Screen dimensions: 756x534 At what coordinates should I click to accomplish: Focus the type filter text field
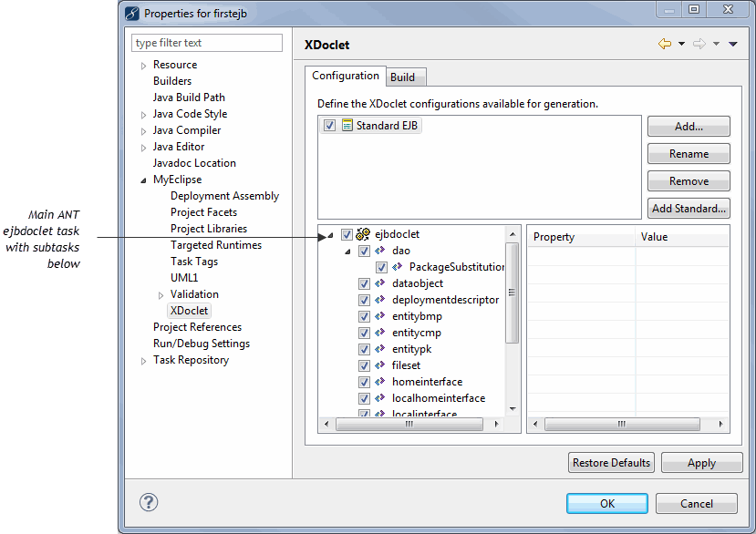pos(207,43)
